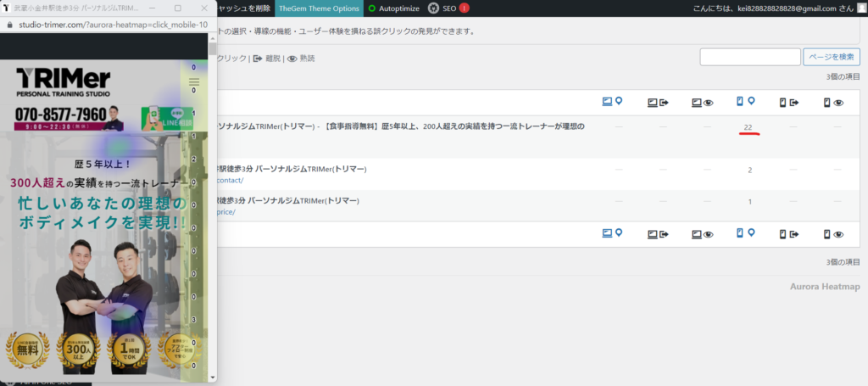Sort by mobile exit icon in table header
This screenshot has height=386, width=868.
tap(789, 103)
